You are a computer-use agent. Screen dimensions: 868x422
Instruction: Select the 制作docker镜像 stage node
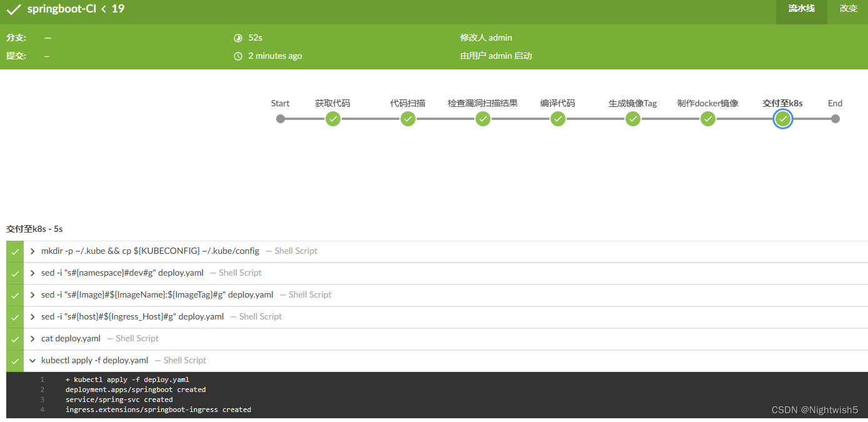(x=708, y=119)
